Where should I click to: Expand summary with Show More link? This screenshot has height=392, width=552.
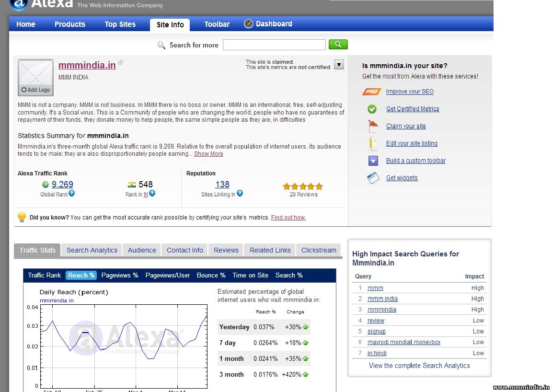point(208,154)
